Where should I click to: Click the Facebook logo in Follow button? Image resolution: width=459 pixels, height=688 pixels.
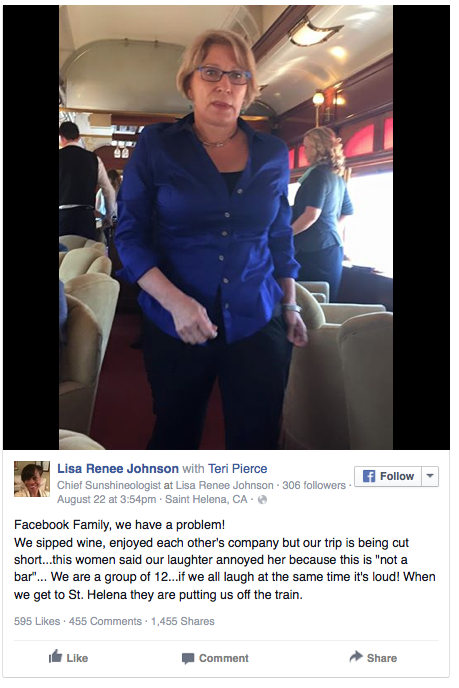click(369, 476)
